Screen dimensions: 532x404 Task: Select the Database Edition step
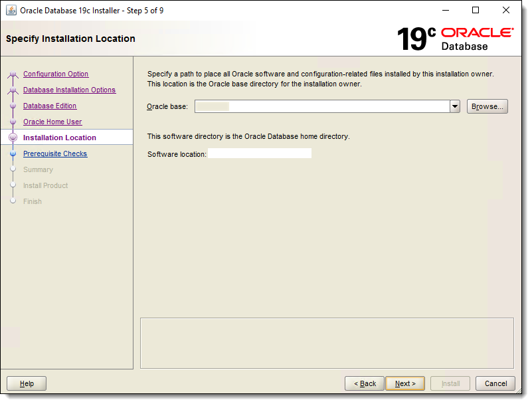50,106
